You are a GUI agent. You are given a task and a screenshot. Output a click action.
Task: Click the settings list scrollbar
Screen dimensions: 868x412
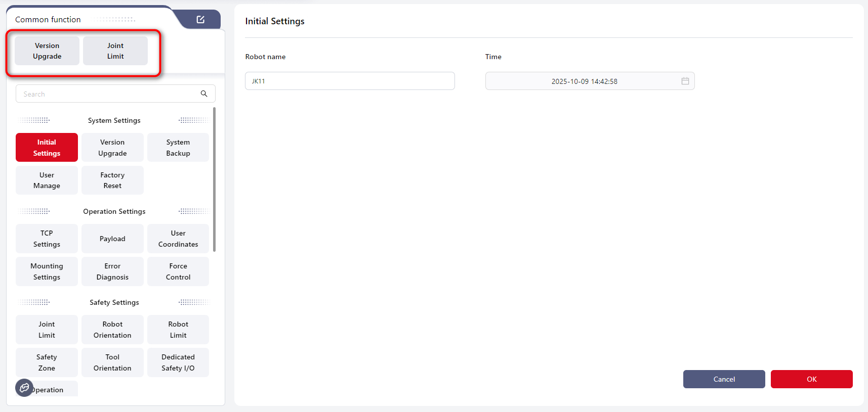pyautogui.click(x=215, y=179)
